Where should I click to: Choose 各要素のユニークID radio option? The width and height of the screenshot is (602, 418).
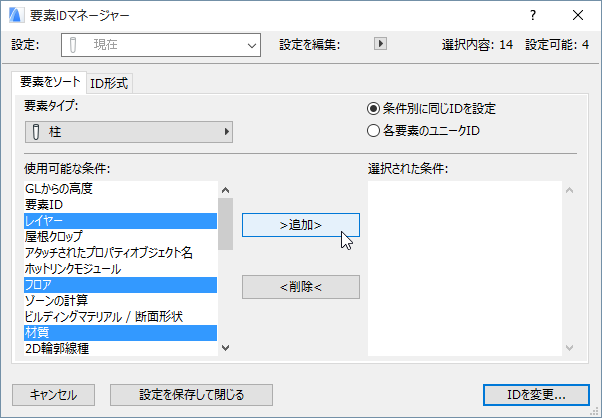374,130
